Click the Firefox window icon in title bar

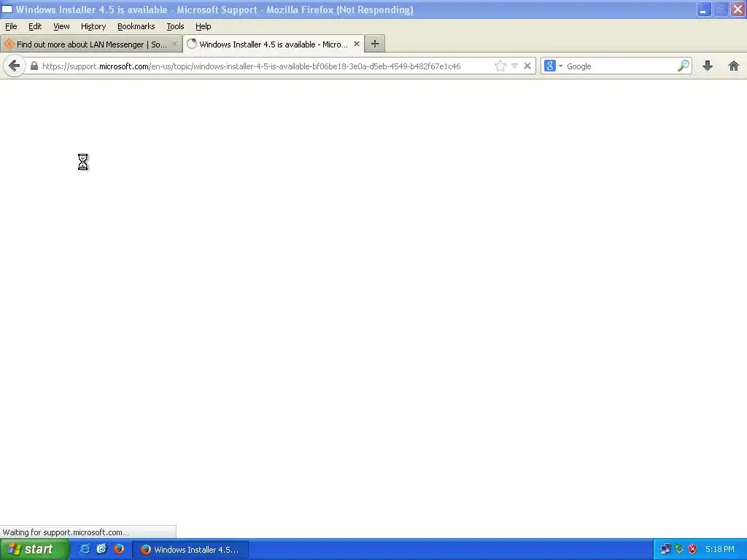(x=7, y=9)
